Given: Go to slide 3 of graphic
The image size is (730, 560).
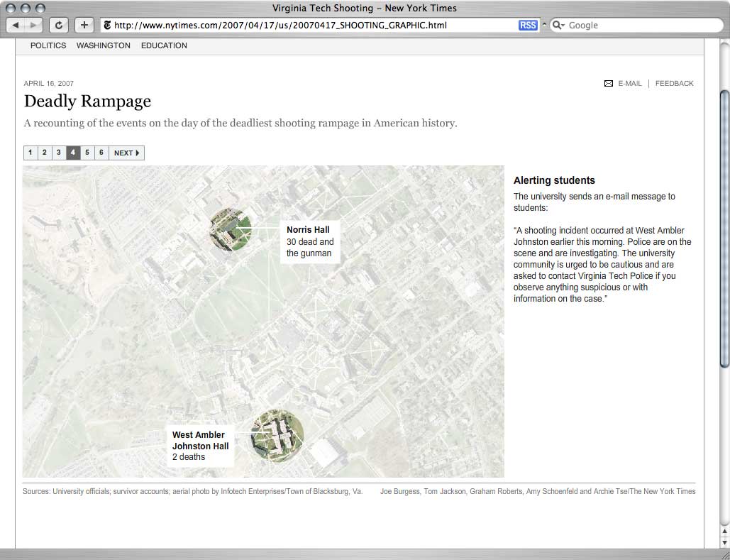Looking at the screenshot, I should click(x=59, y=153).
